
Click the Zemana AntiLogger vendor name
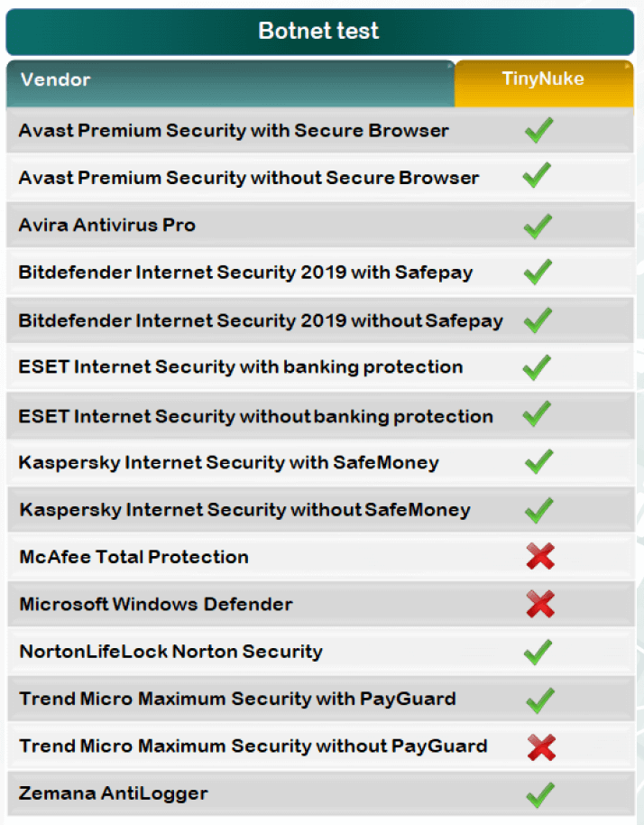pos(114,794)
